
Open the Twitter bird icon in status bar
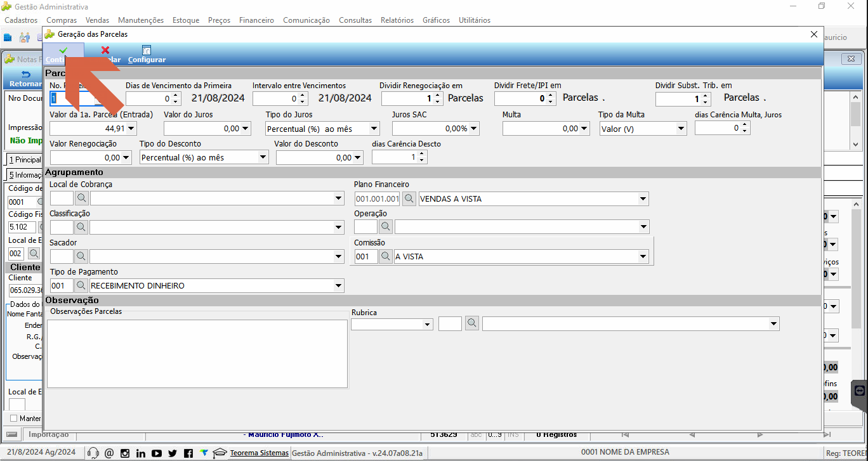[x=173, y=453]
